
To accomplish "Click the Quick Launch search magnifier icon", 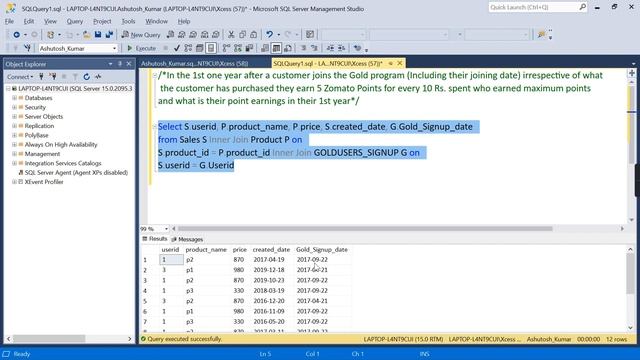I will (582, 7).
